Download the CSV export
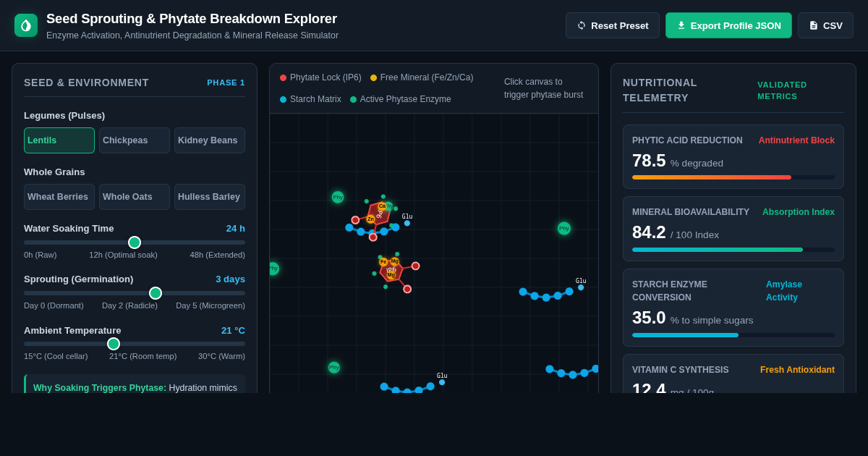 point(825,25)
